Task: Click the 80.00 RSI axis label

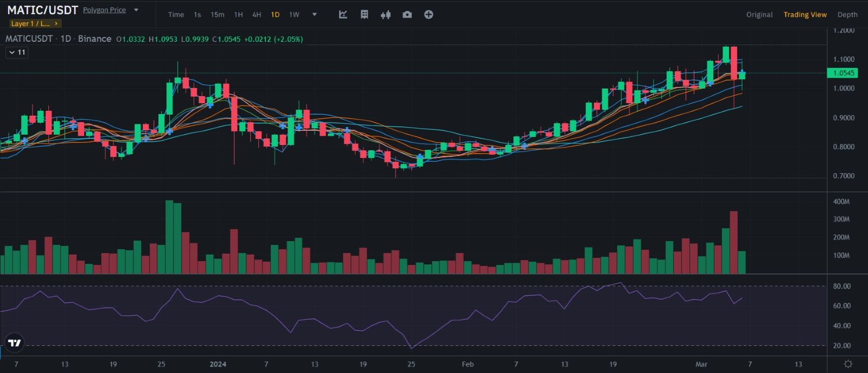Action: 842,286
